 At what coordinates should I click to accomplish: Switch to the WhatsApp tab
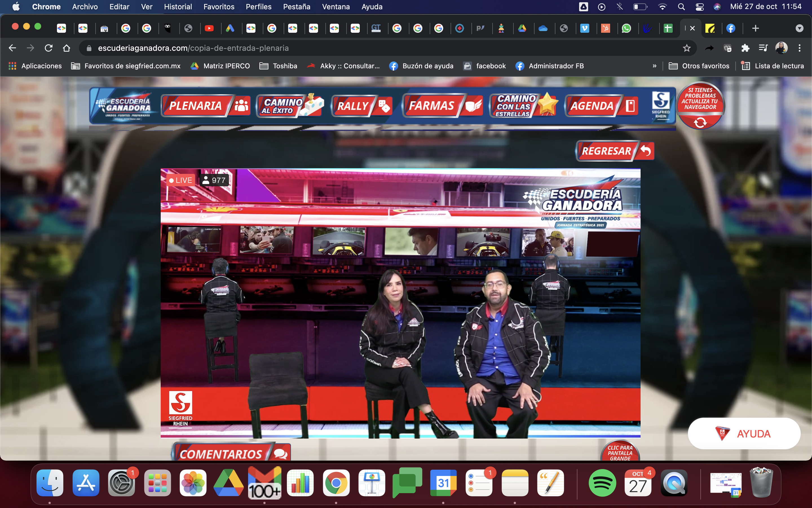[626, 28]
